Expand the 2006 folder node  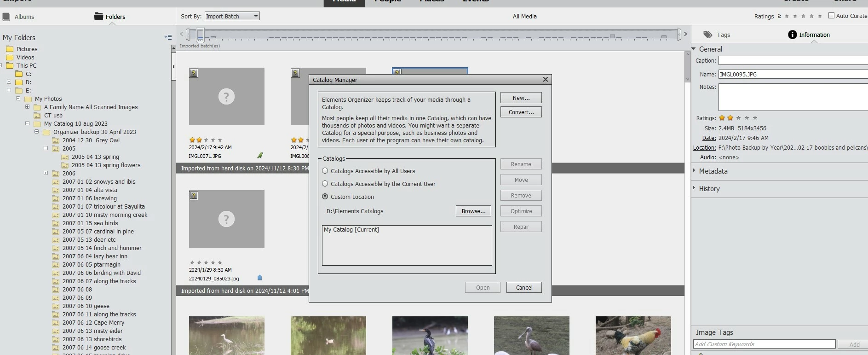(46, 173)
